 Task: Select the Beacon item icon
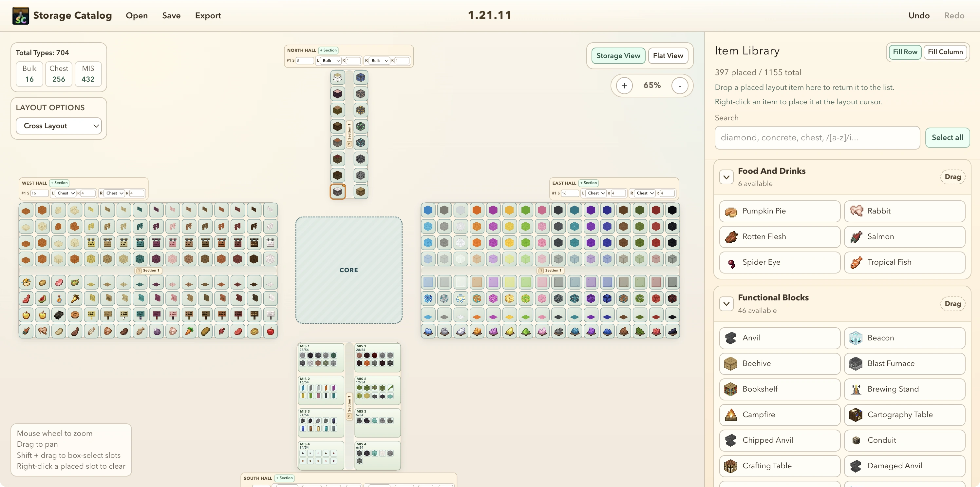pyautogui.click(x=856, y=338)
